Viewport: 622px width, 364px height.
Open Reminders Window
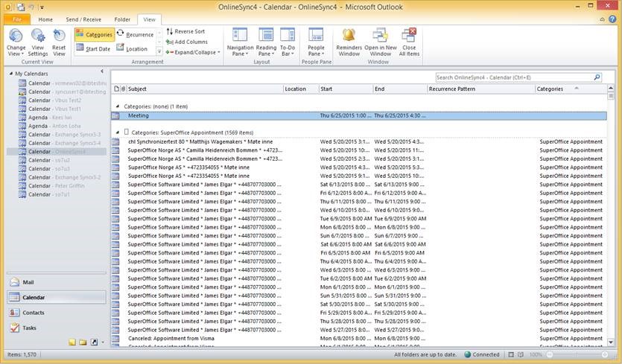pyautogui.click(x=349, y=42)
